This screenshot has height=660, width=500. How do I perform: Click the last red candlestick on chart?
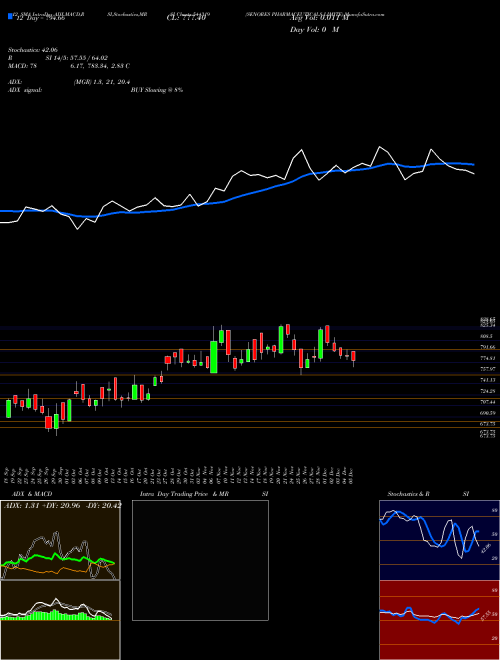point(354,357)
